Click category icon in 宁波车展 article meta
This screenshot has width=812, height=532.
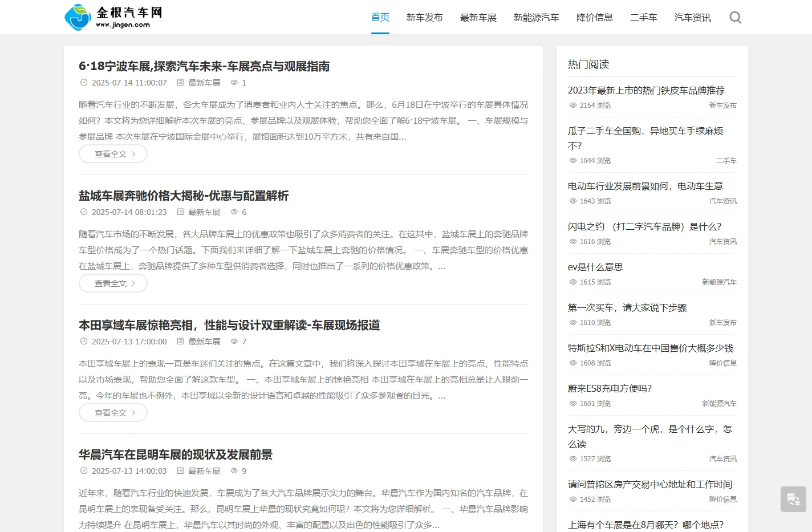tap(181, 83)
